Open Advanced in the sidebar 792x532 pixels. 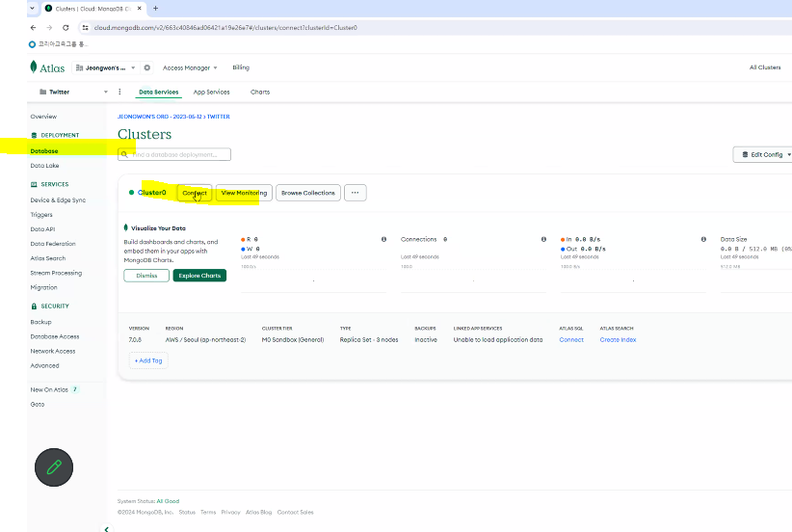click(x=44, y=366)
